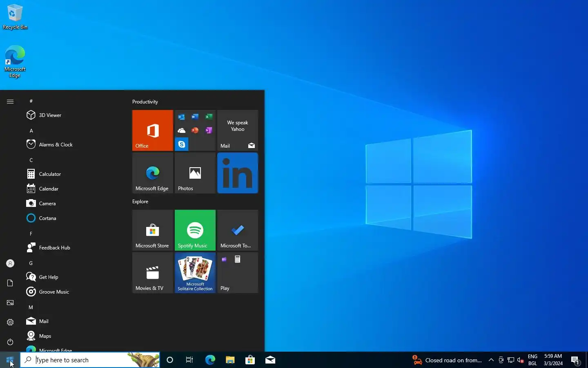
Task: Open Microsoft Store on taskbar
Action: 250,360
